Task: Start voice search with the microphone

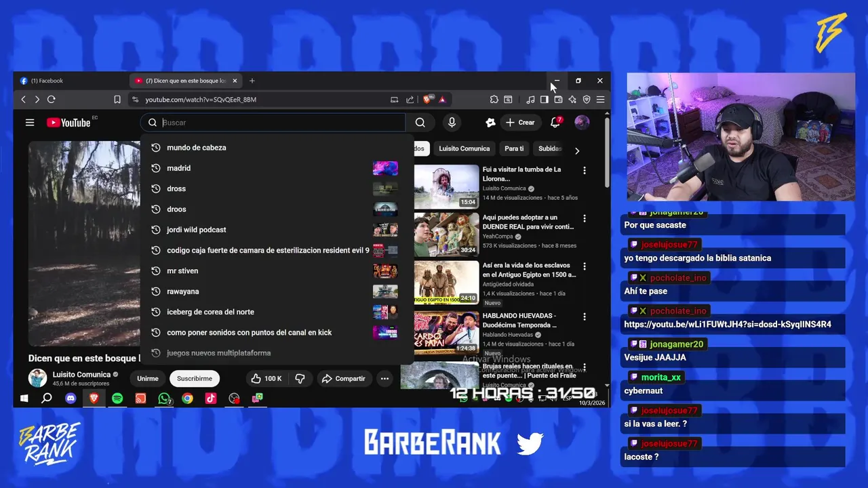Action: coord(452,123)
